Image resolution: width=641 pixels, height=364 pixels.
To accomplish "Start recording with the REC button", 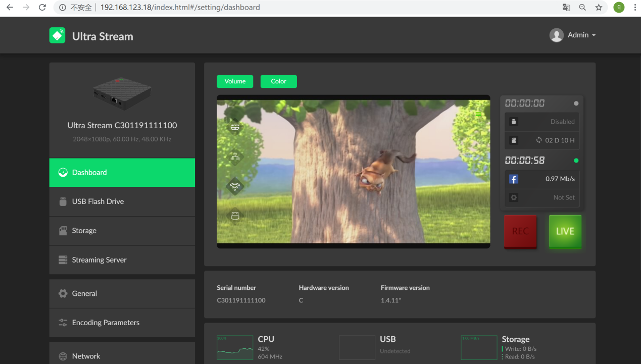I will (x=520, y=231).
